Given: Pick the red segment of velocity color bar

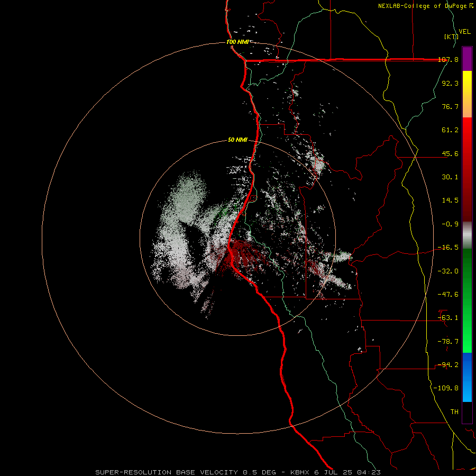Looking at the screenshot, I should [467, 169].
